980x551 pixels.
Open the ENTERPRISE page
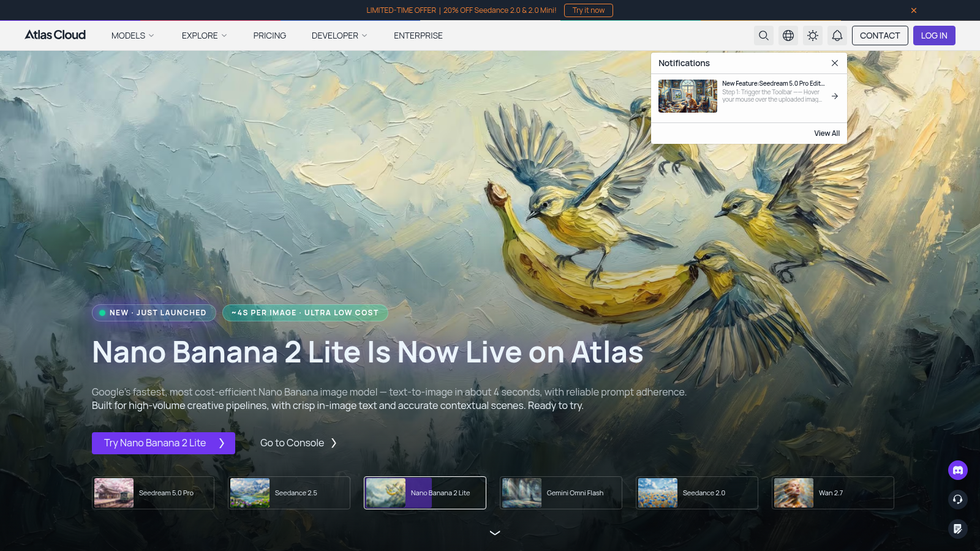(418, 36)
